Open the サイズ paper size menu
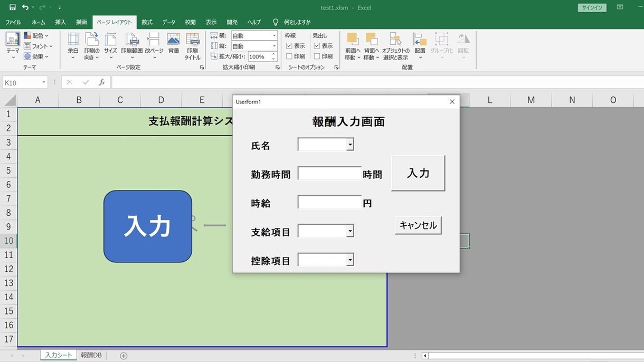Screen dimensions: 644x362 tap(110, 46)
